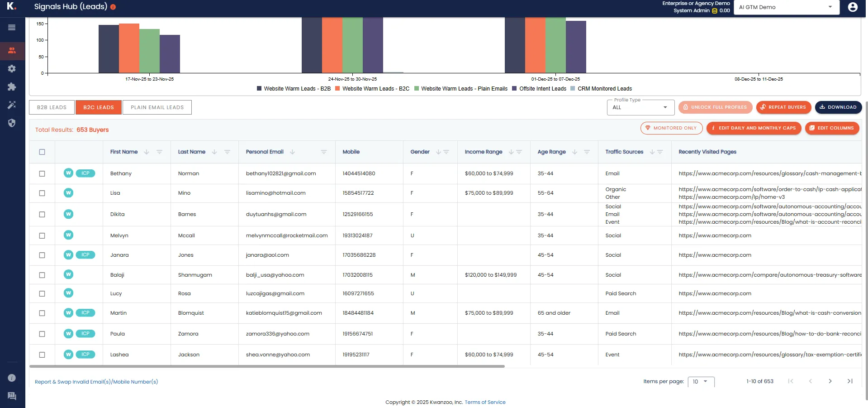
Task: Open Report & Swap Invalid Emails link
Action: click(96, 382)
